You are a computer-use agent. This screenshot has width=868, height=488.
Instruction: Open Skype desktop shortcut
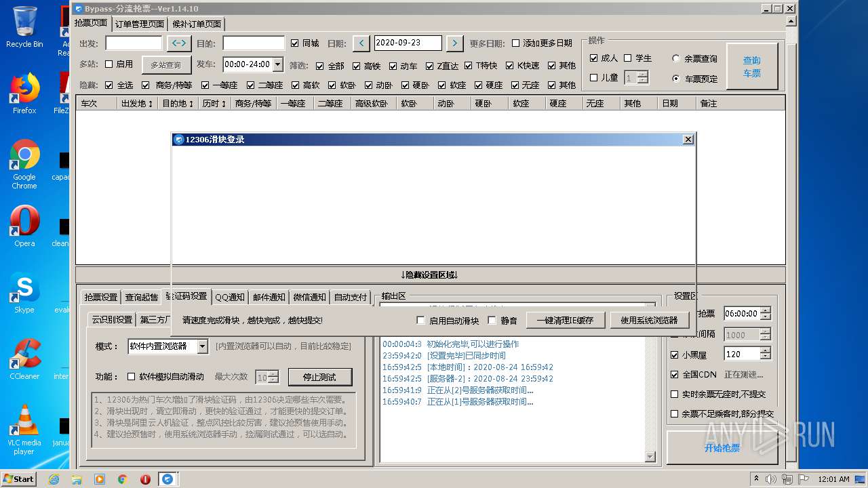pos(24,293)
